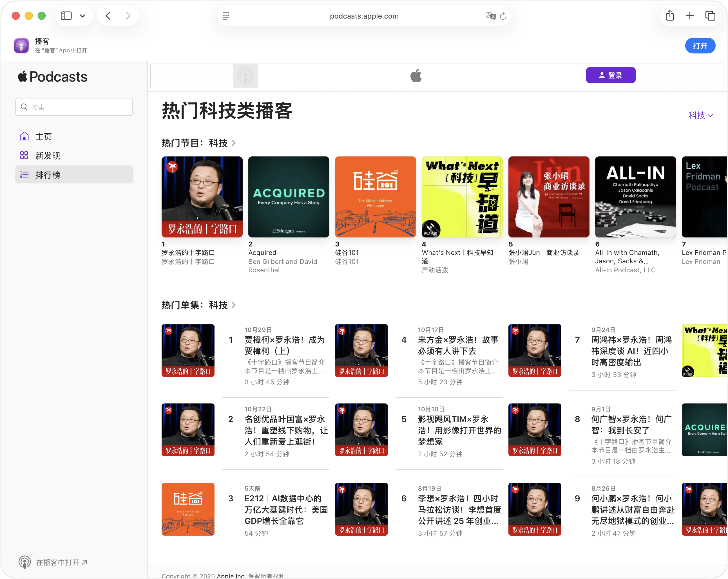This screenshot has width=728, height=579.
Task: Click the Safari sidebar toggle icon
Action: point(66,16)
